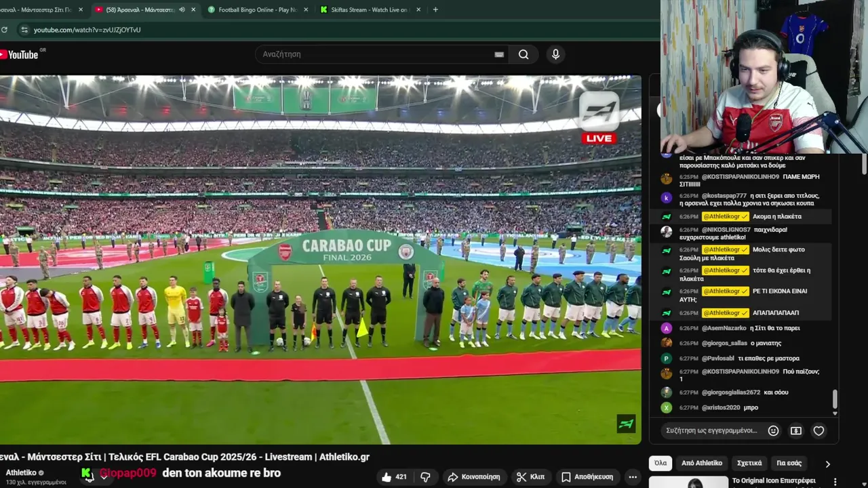Open the Athletiko channel name link
The width and height of the screenshot is (868, 488).
coord(21,472)
